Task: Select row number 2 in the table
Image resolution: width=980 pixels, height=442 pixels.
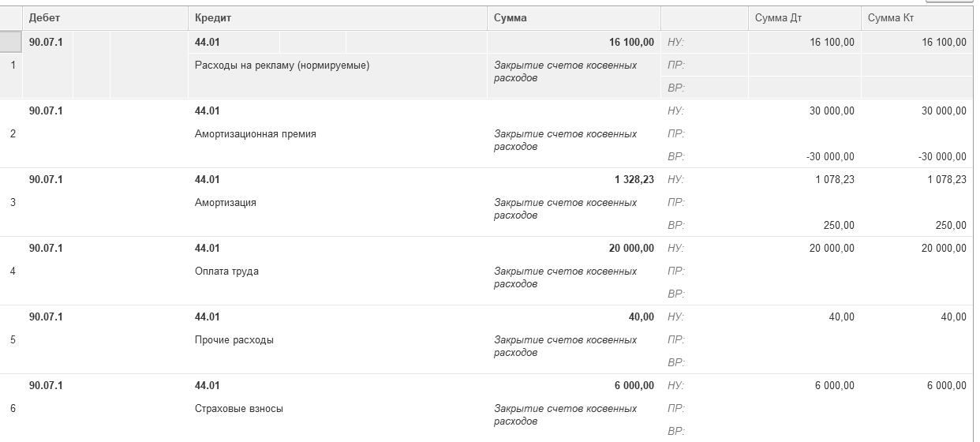Action: pos(13,134)
